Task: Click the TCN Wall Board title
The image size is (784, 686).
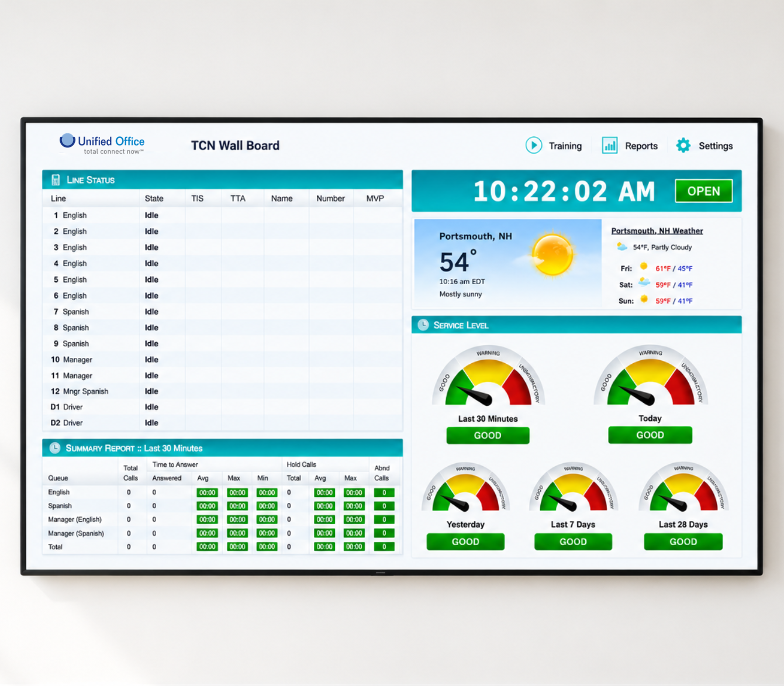Action: 235,146
